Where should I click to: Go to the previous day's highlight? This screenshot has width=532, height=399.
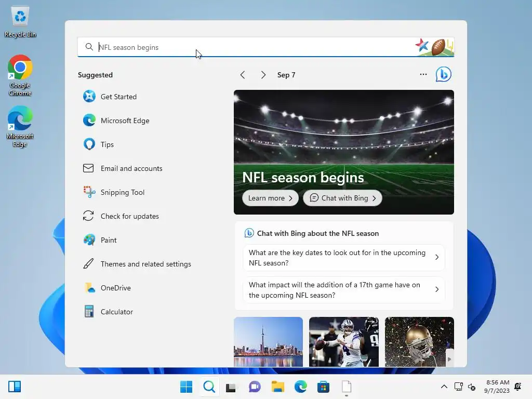tap(243, 75)
